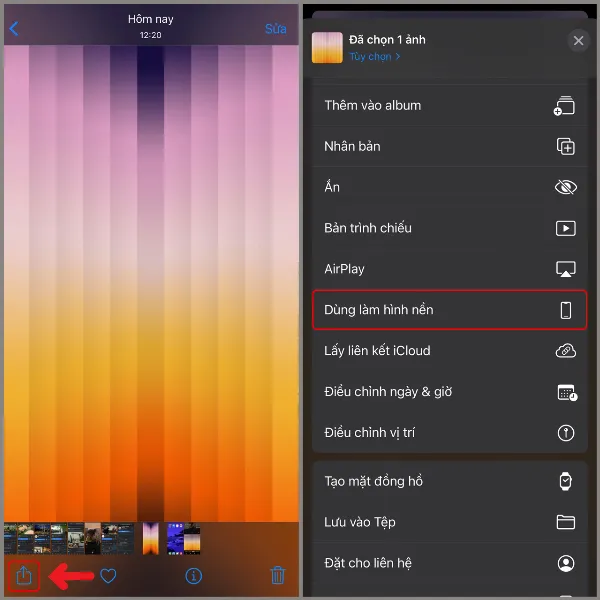
Task: Tap the Tạo mặt đồng hồ watch icon
Action: tap(565, 481)
